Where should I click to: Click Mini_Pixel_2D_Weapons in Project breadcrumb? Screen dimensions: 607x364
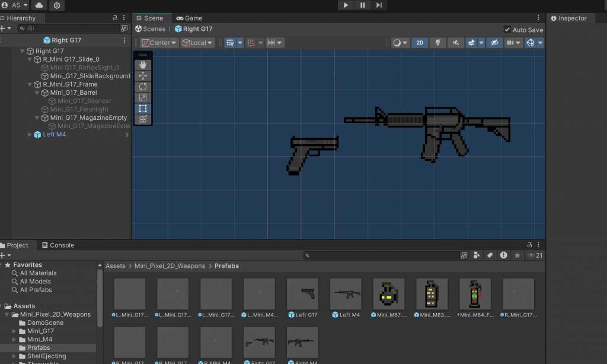(x=170, y=266)
